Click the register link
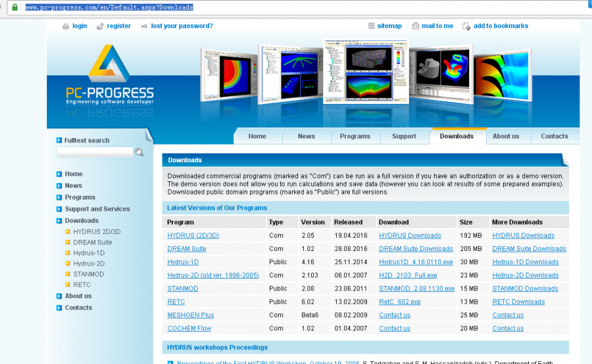Image resolution: width=592 pixels, height=364 pixels. 118,26
